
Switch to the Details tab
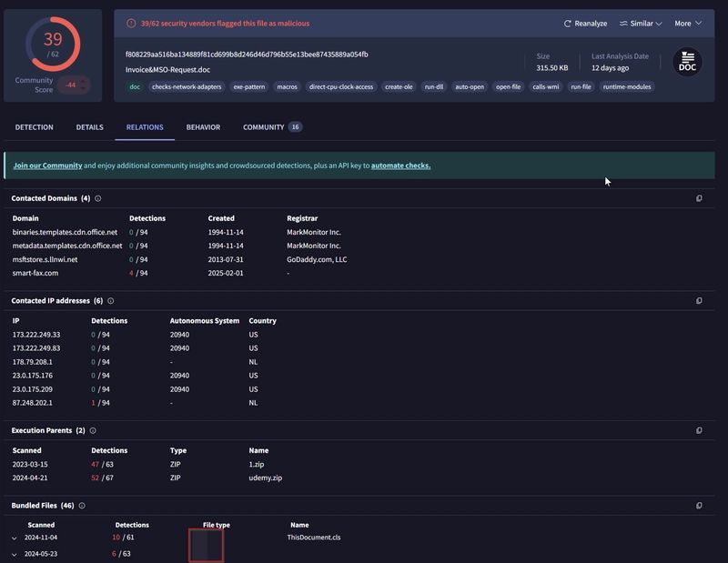pyautogui.click(x=89, y=127)
